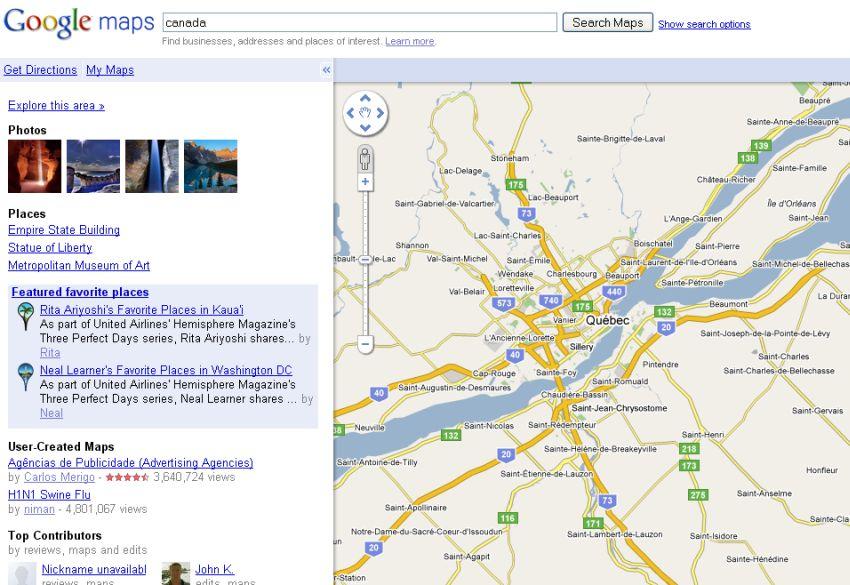
Task: Open the third photo thumbnail with waterfall
Action: (x=152, y=166)
